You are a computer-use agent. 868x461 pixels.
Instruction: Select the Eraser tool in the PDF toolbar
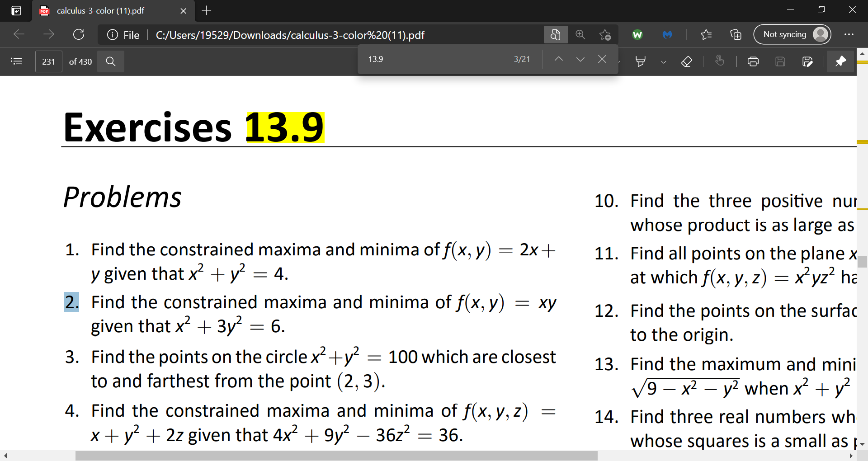(686, 61)
